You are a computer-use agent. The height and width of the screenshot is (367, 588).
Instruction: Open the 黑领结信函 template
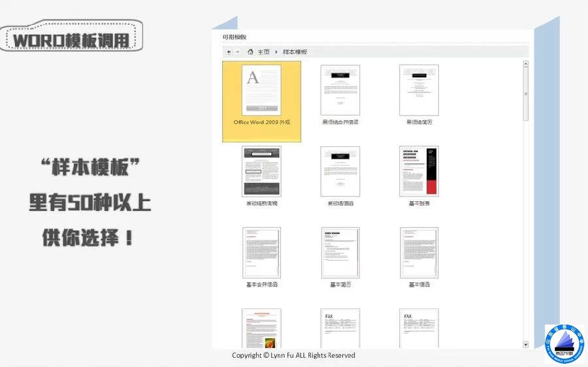point(340,171)
